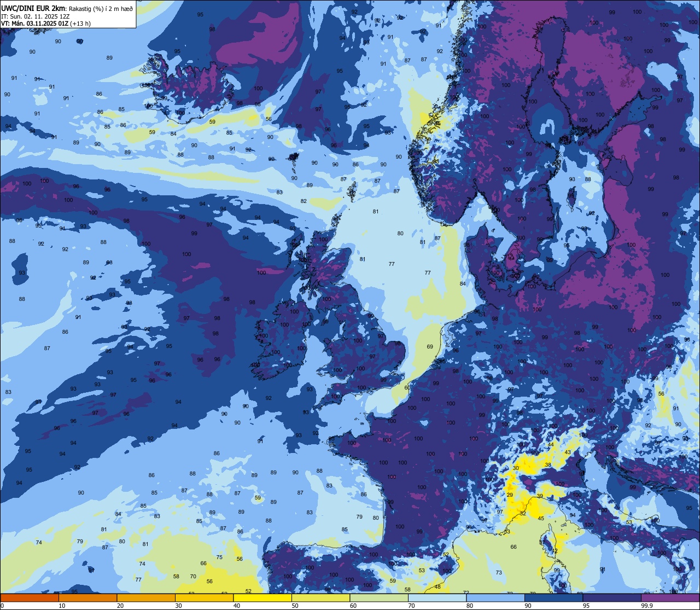Viewport: 700px width, 610px height.
Task: Click the 'IT: Sun. 02. 11. 2025 12Z' line
Action: (x=35, y=16)
